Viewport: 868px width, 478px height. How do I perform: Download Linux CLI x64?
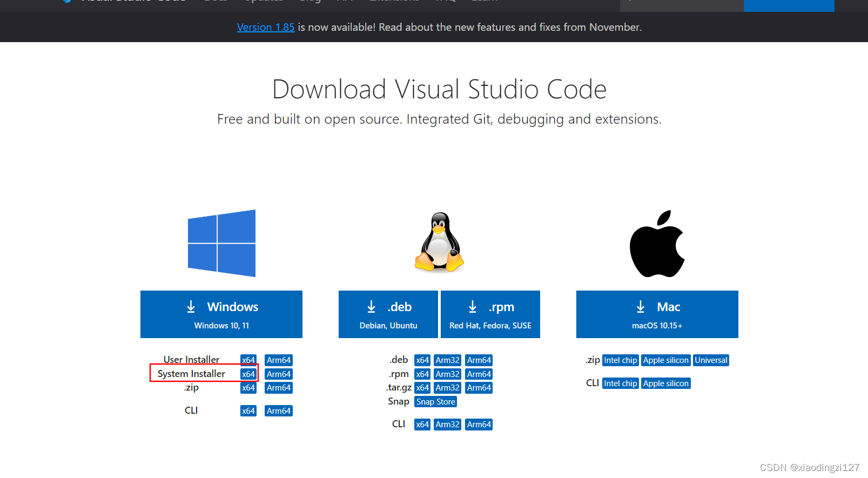(422, 425)
